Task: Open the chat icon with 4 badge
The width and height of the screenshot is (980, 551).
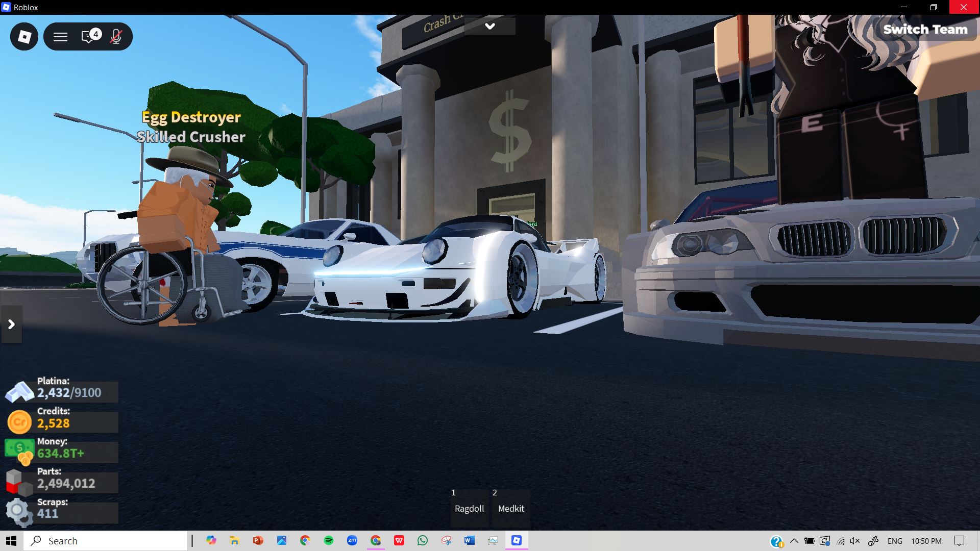Action: coord(89,37)
